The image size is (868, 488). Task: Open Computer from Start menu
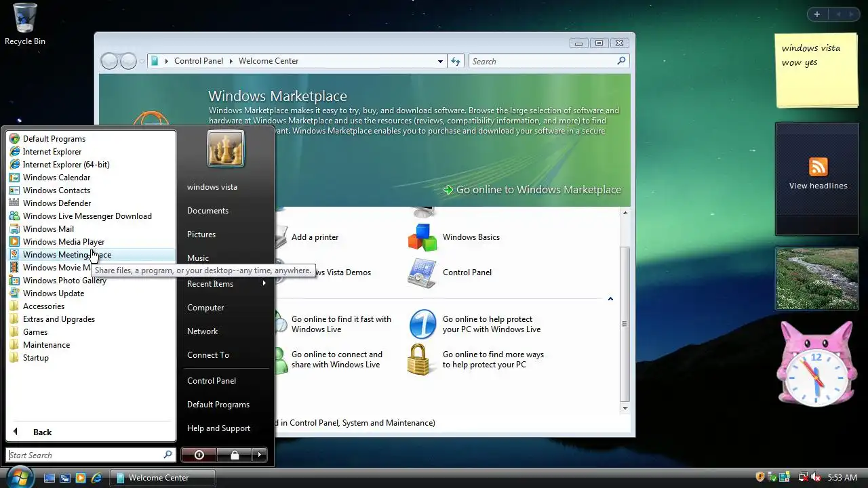(x=205, y=308)
